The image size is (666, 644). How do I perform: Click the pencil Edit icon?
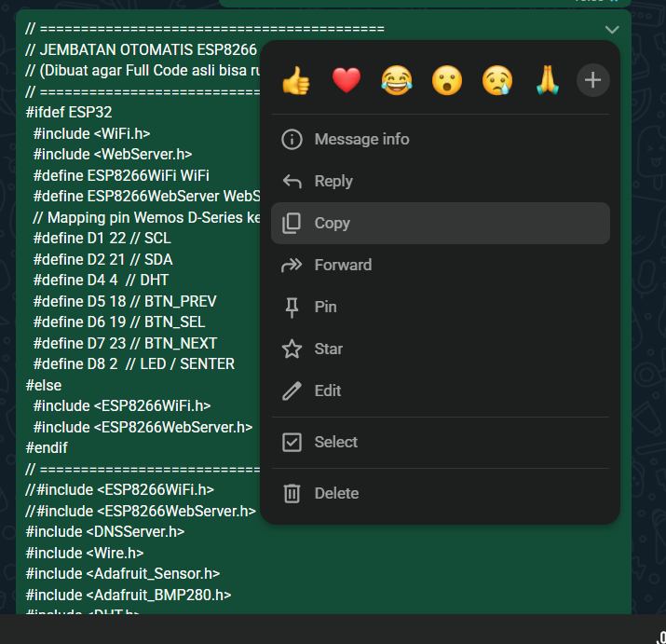[292, 391]
